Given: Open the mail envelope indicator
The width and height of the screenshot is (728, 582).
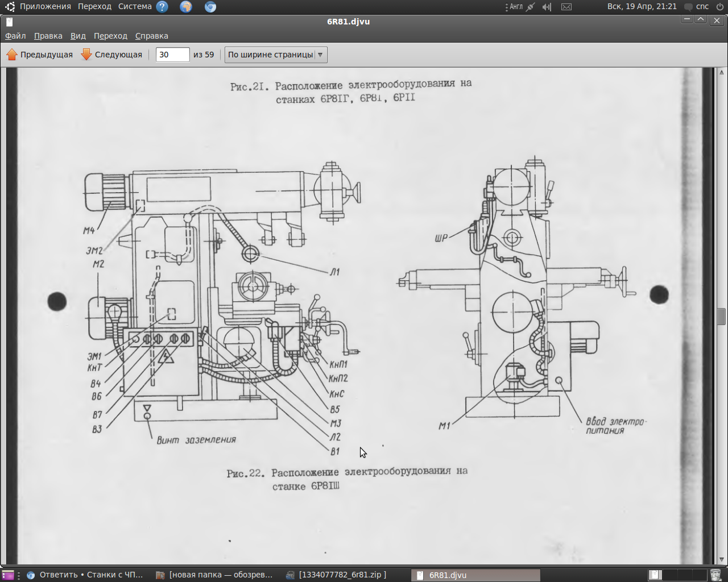Looking at the screenshot, I should (x=566, y=7).
